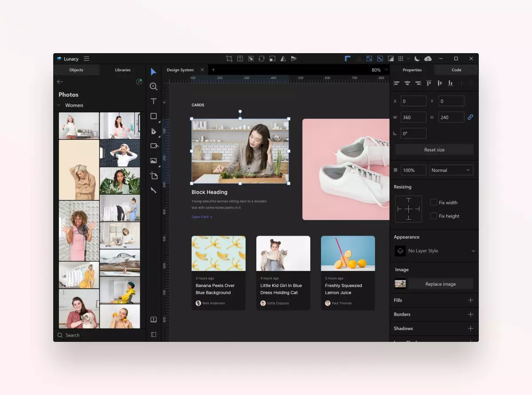This screenshot has width=532, height=395.
Task: Switch to the Libraries tab
Action: click(123, 70)
